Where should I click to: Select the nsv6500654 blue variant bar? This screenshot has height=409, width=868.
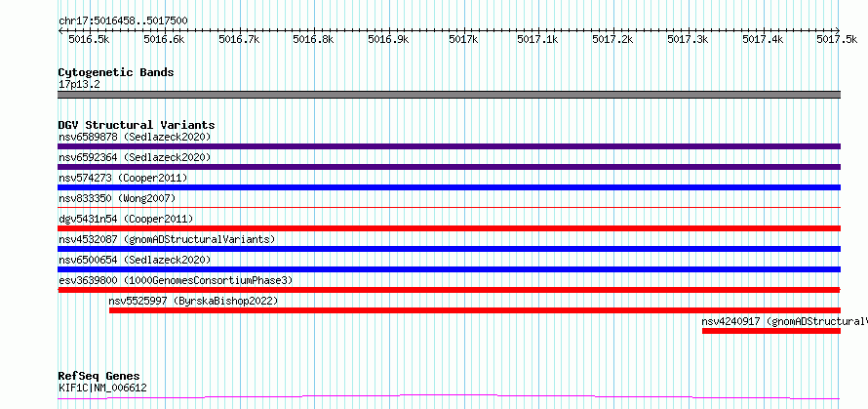pos(449,269)
